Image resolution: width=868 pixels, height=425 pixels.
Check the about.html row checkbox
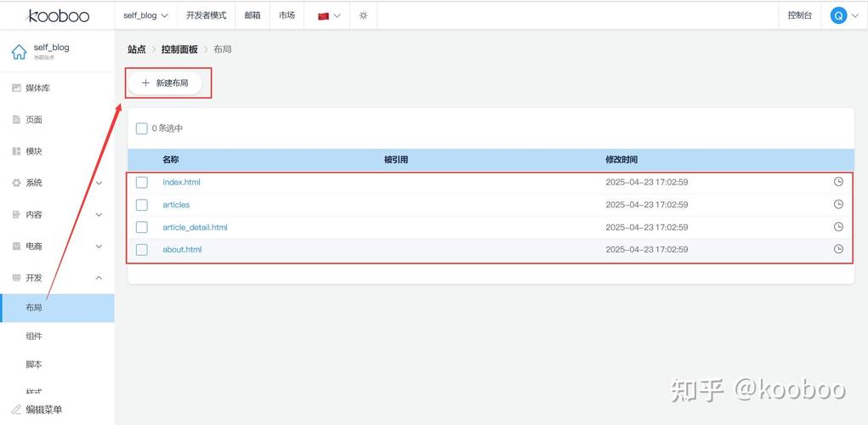pyautogui.click(x=142, y=250)
